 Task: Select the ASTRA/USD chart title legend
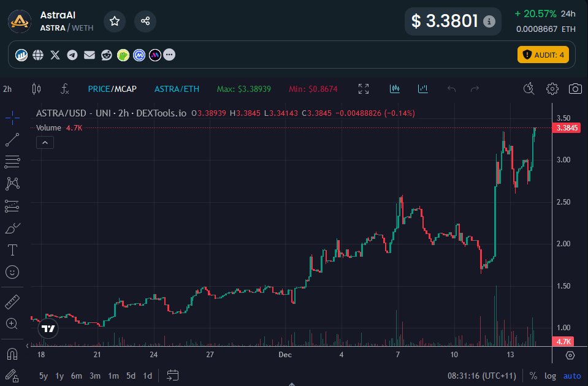point(111,113)
